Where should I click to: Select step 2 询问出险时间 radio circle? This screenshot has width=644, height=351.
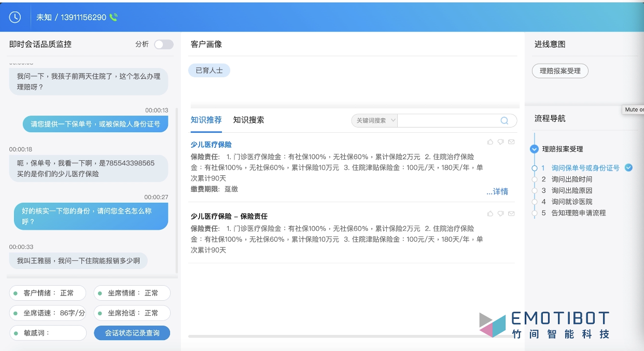point(535,179)
